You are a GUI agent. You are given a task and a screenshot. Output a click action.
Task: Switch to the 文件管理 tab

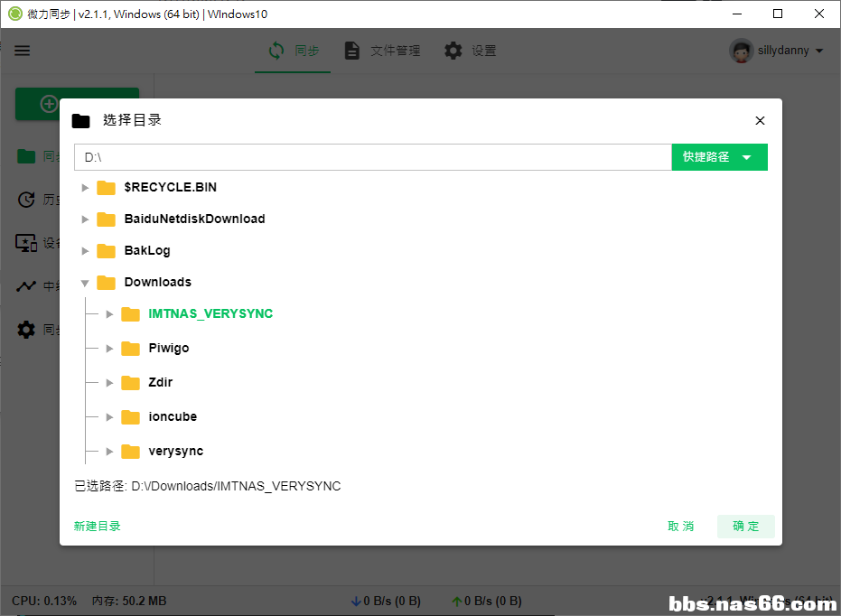(382, 51)
